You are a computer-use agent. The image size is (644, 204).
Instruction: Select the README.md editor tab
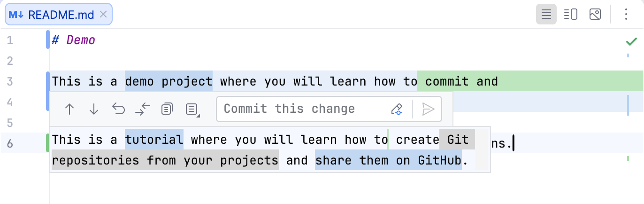pyautogui.click(x=61, y=15)
